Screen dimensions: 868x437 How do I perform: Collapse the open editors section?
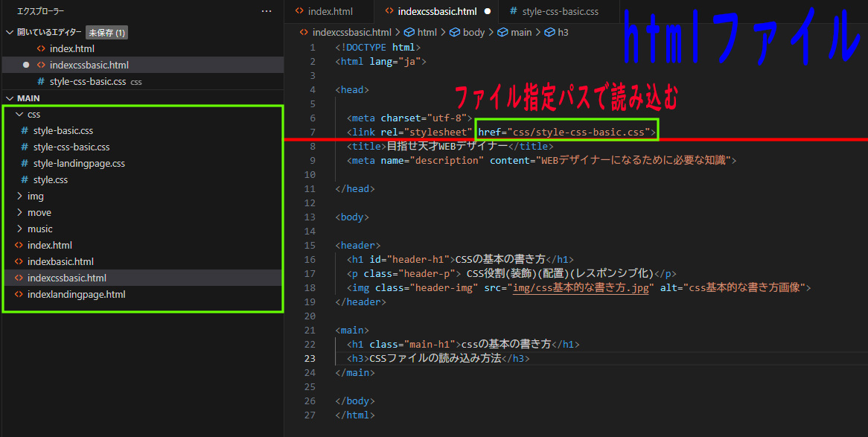coord(10,32)
